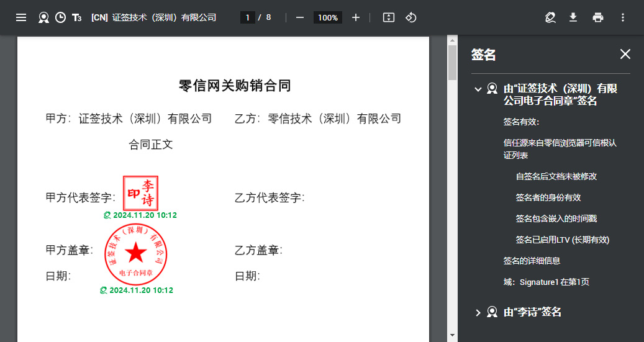Click the 乙方代表签字 label

tap(270, 198)
